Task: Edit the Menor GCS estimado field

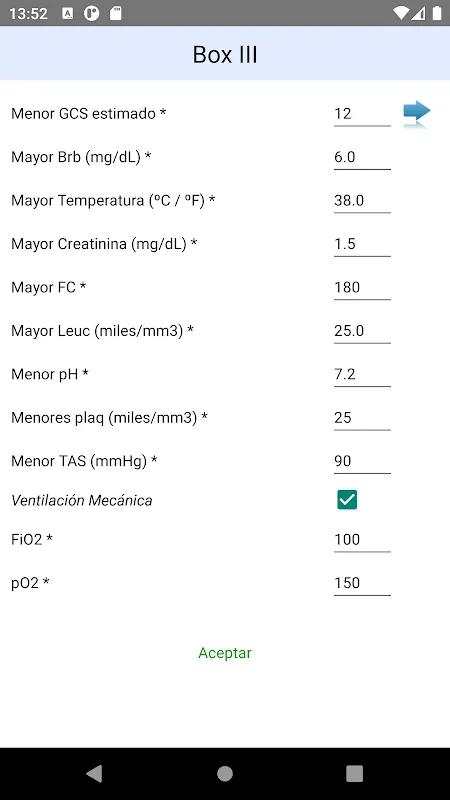Action: point(362,114)
